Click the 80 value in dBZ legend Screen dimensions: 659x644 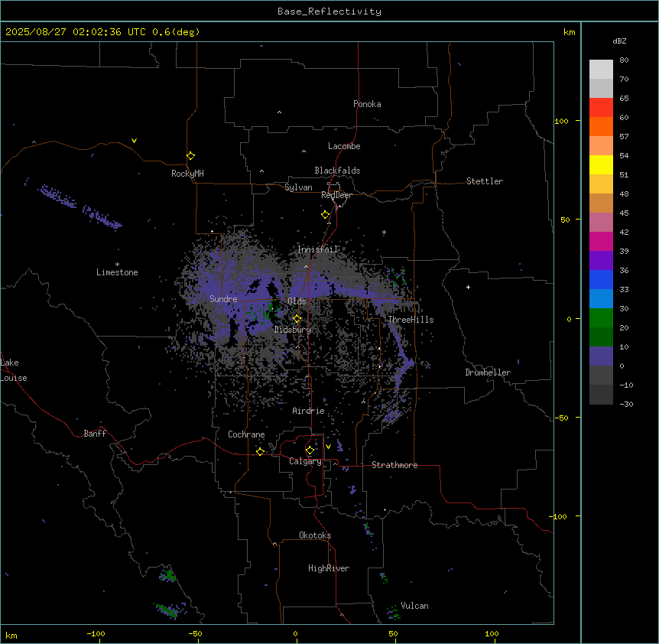click(x=624, y=60)
